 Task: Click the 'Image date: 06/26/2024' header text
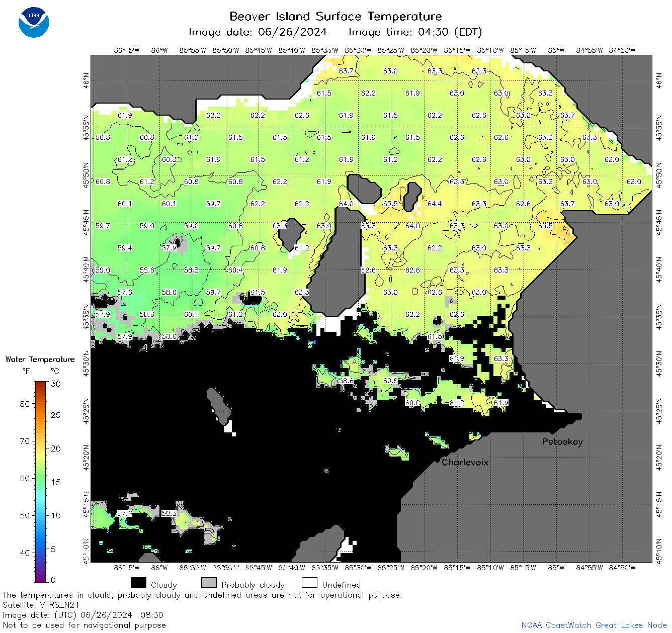[258, 32]
